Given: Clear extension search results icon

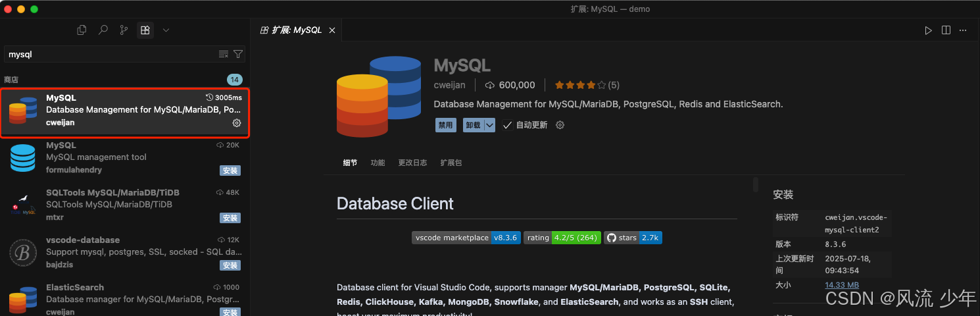Looking at the screenshot, I should (x=224, y=54).
